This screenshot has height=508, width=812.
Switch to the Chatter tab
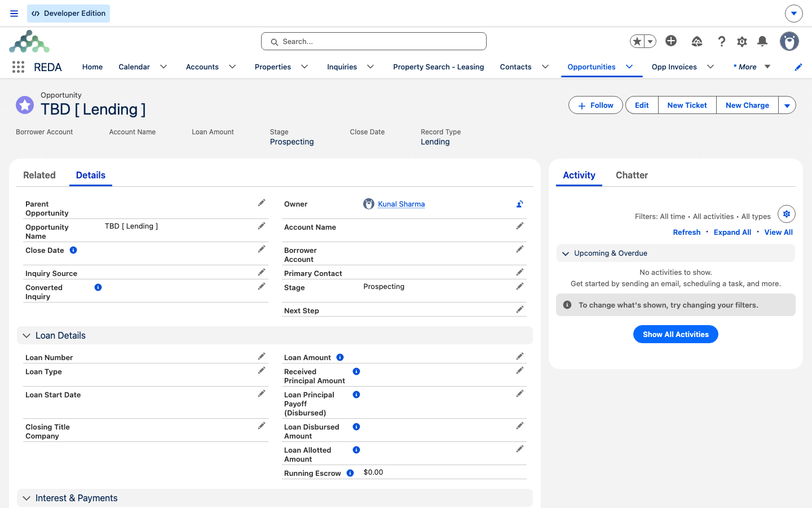(632, 176)
